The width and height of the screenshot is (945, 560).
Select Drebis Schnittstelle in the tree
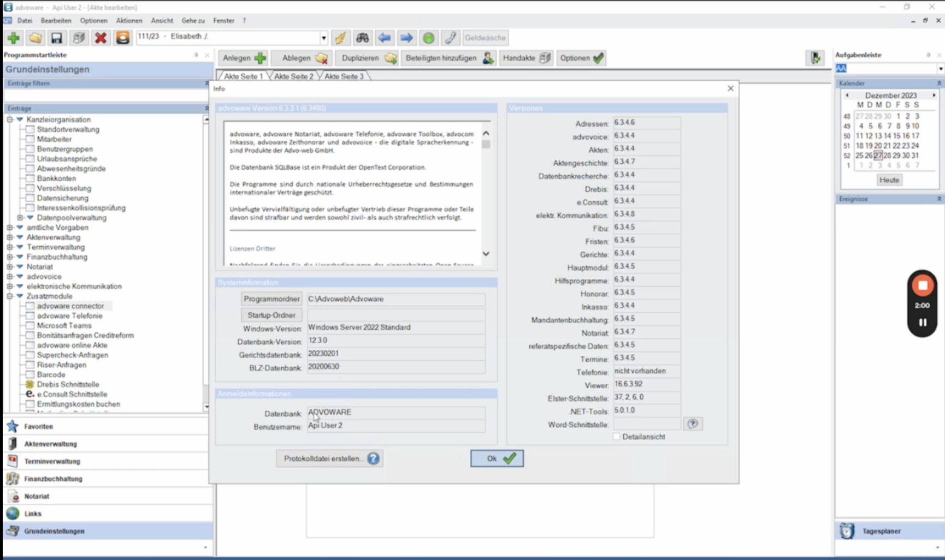click(x=68, y=385)
